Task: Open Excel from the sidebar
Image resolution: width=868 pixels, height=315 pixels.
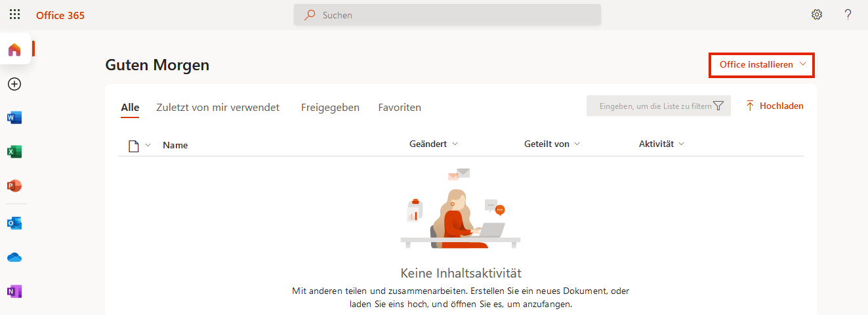Action: pos(14,152)
